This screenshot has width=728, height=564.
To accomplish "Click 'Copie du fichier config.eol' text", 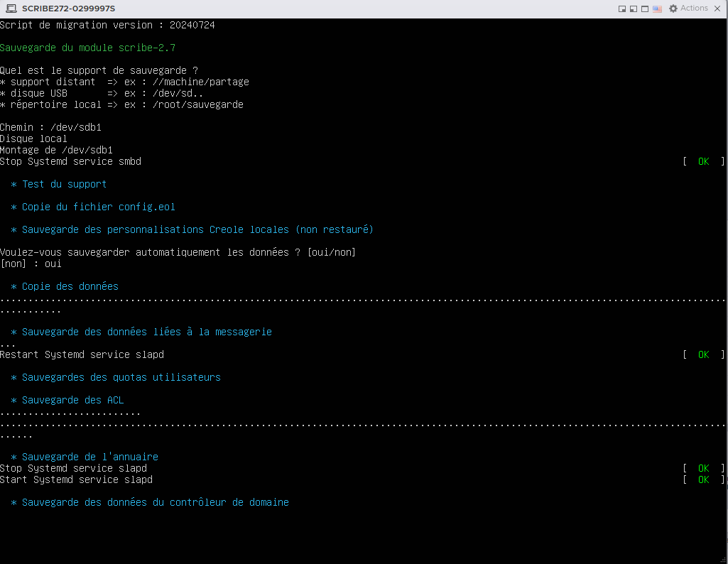I will pyautogui.click(x=98, y=207).
